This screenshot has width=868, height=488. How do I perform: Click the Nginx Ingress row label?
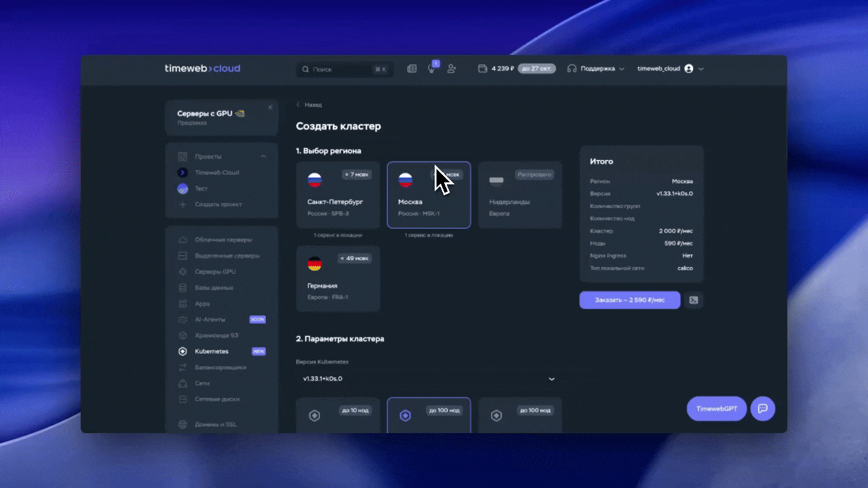[x=608, y=256]
